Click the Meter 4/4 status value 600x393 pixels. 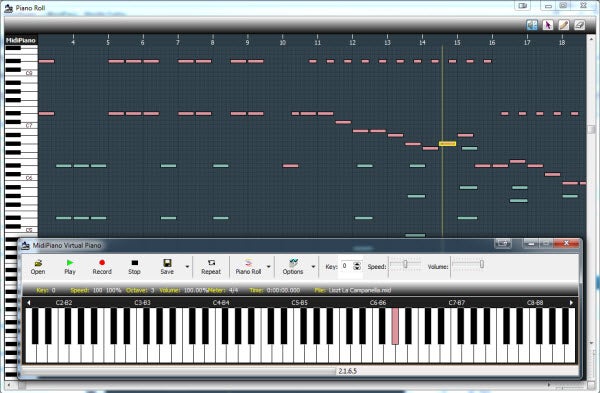tap(233, 290)
